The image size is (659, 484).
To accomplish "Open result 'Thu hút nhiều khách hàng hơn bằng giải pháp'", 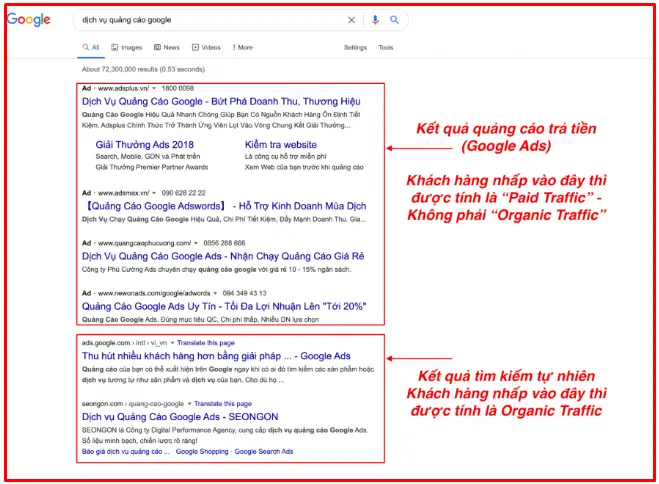I will click(x=216, y=356).
